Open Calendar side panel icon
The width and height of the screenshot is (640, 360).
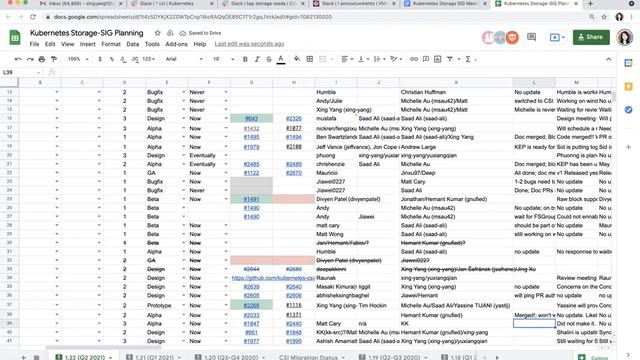point(629,63)
